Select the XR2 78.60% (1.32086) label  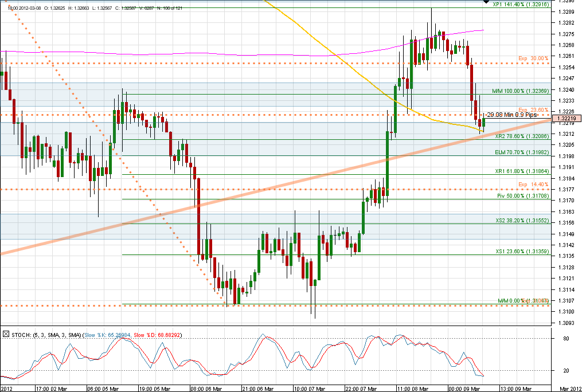[x=522, y=136]
